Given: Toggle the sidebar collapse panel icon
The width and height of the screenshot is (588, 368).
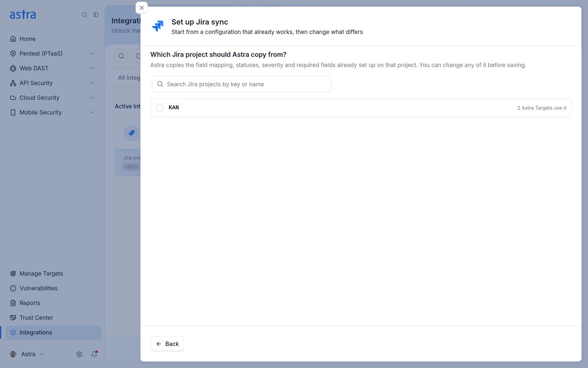Looking at the screenshot, I should coord(96,15).
